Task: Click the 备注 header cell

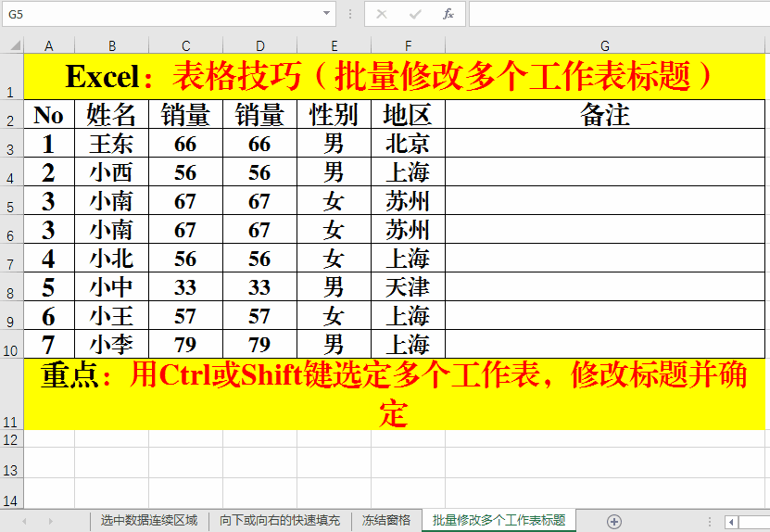Action: 605,114
